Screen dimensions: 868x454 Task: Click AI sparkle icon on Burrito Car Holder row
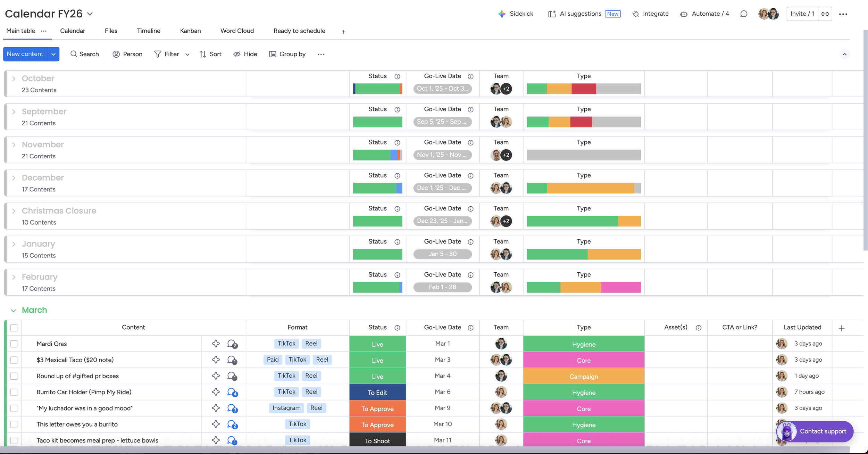pos(216,392)
